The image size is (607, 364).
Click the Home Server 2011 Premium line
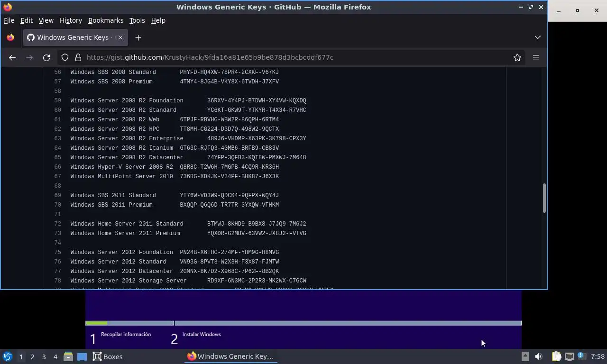coord(188,233)
